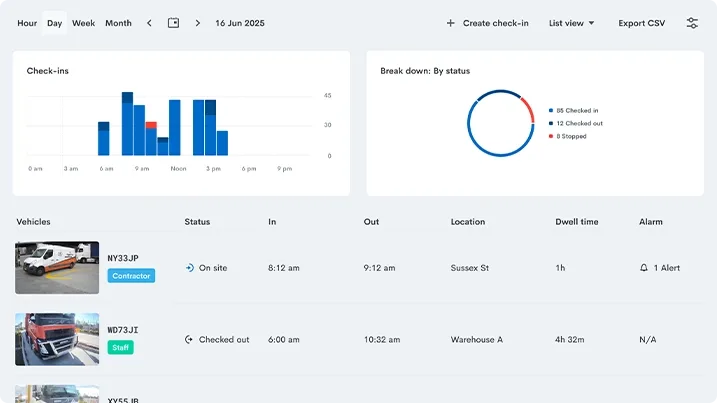Click the On site arrow status icon
The image size is (717, 403).
pyautogui.click(x=190, y=268)
